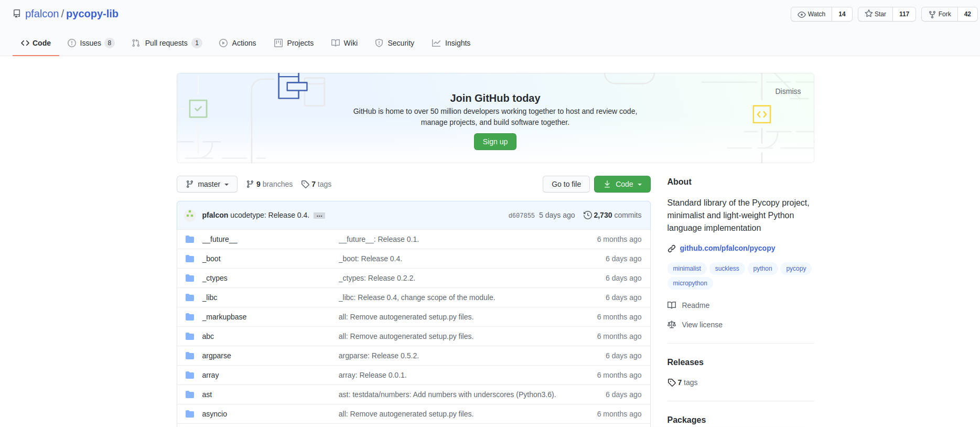Click the folder icon for asyncio

190,414
